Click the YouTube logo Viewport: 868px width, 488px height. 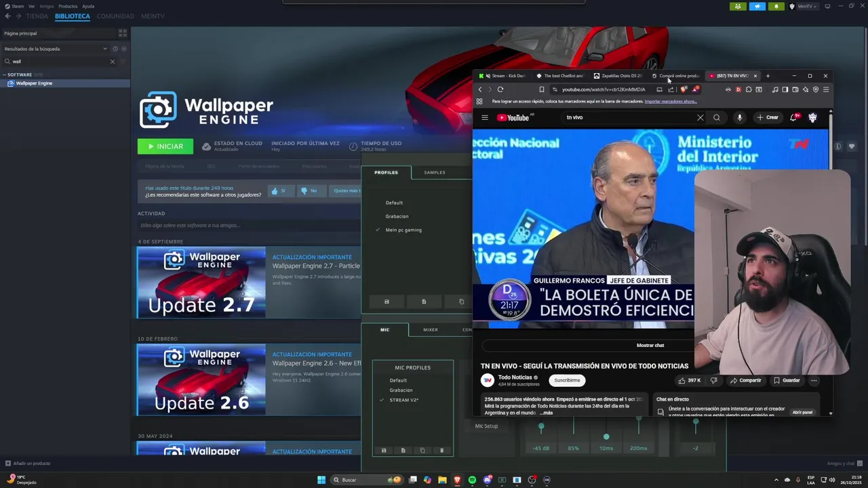pyautogui.click(x=513, y=117)
